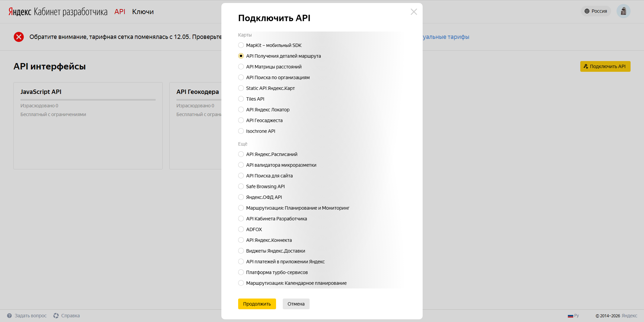This screenshot has height=322, width=644.
Task: Click JavaScript API usage progress bar
Action: [x=88, y=100]
